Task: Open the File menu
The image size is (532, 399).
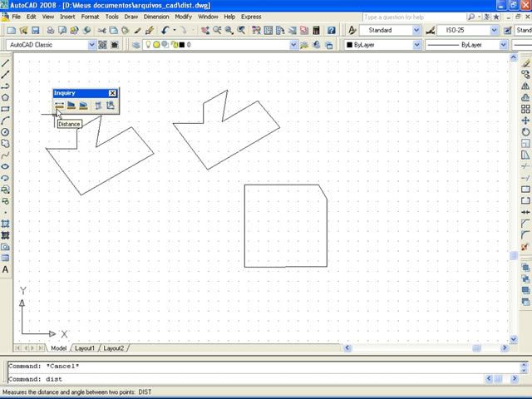Action: coord(16,17)
